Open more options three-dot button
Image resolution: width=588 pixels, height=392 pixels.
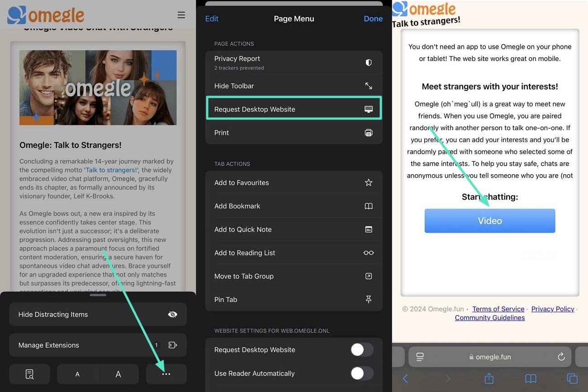tap(166, 374)
